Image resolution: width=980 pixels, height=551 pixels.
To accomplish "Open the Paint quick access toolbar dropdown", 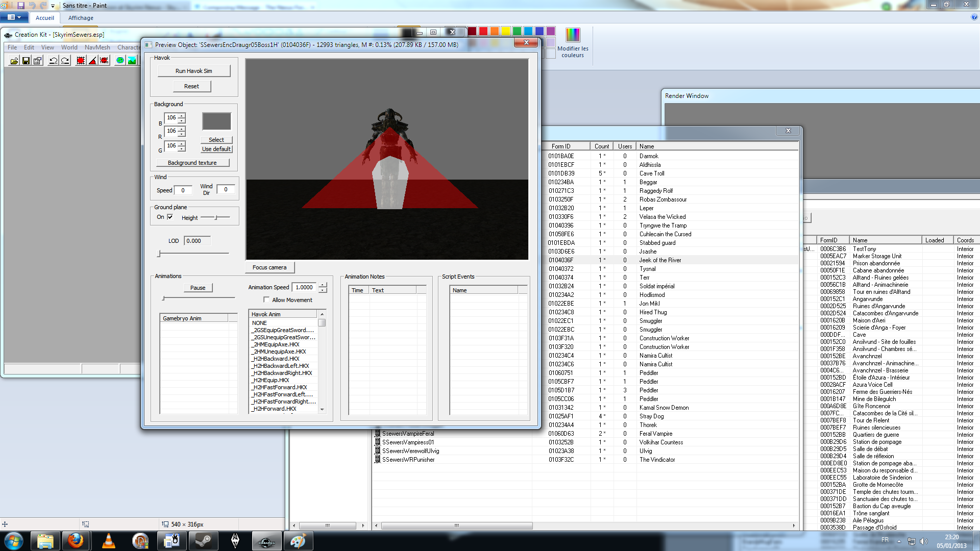I will (x=52, y=6).
